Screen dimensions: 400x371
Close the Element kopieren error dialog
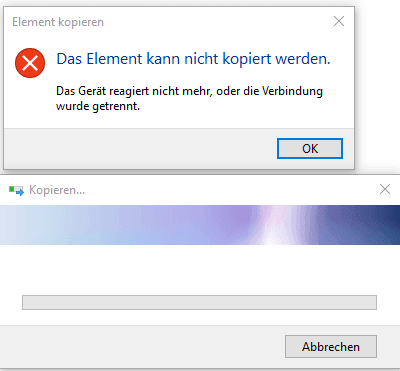[339, 21]
